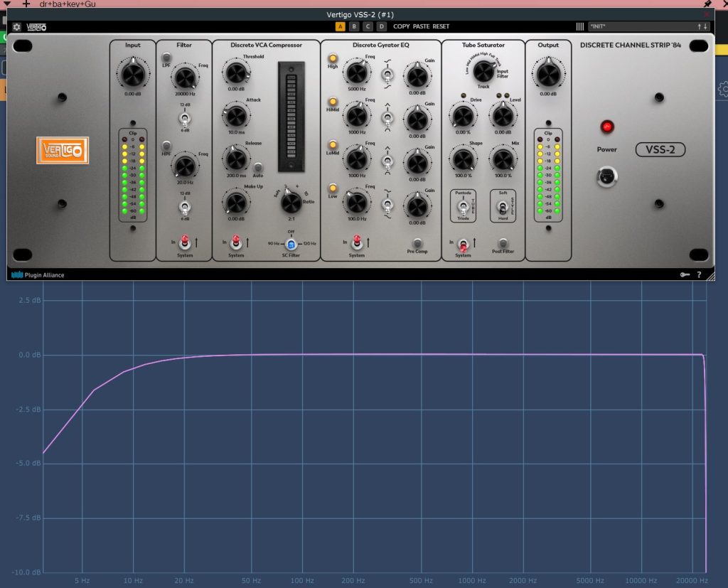Toggle the Pre Comp button
Screen dimensions: 728x588
[x=417, y=242]
